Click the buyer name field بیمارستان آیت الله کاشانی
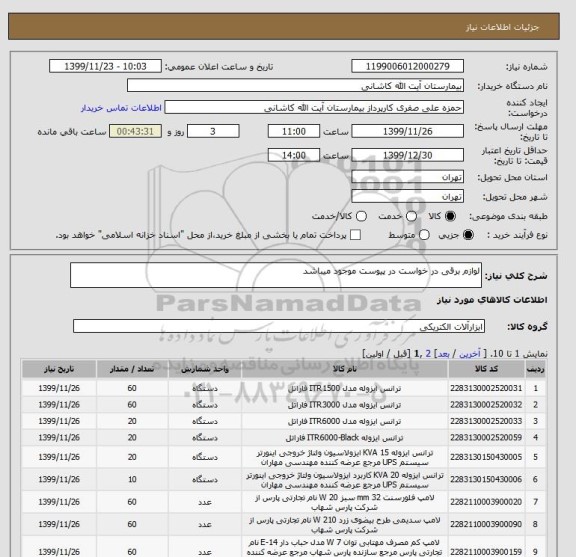 pos(295,86)
